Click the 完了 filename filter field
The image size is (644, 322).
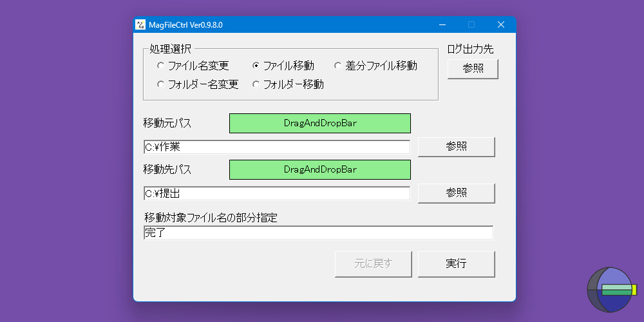pos(318,232)
